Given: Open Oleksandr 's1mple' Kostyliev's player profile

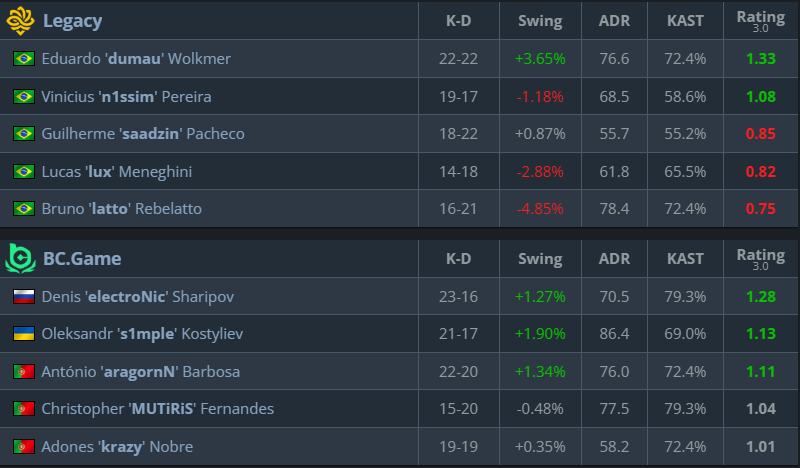Looking at the screenshot, I should (142, 334).
